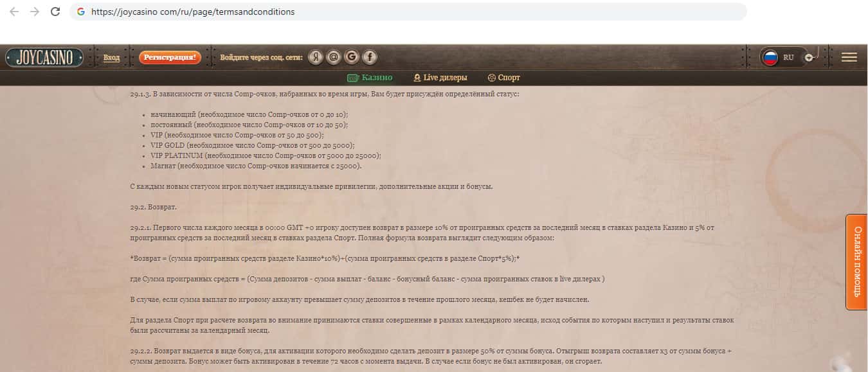Click the '*Возврат =' formula line
The height and width of the screenshot is (372, 868).
coord(325,258)
